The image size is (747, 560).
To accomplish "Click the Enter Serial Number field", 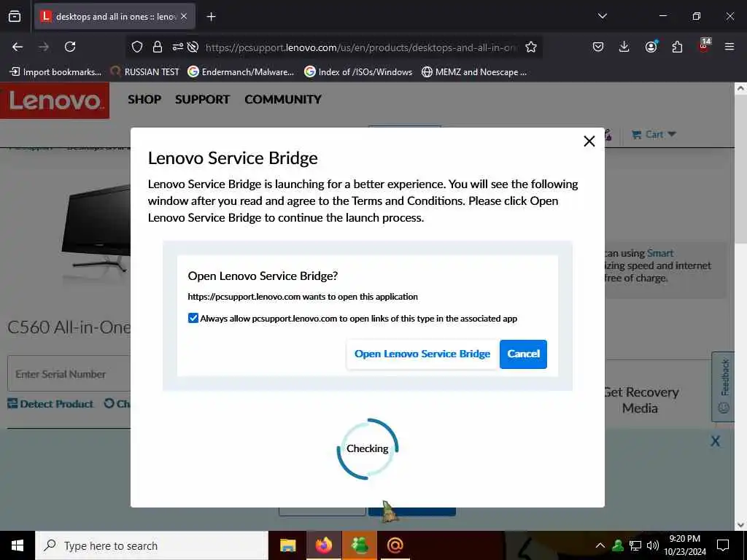I will tap(69, 374).
